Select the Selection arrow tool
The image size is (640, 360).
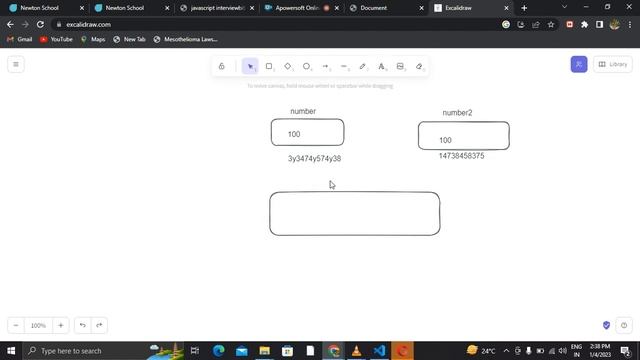(250, 66)
